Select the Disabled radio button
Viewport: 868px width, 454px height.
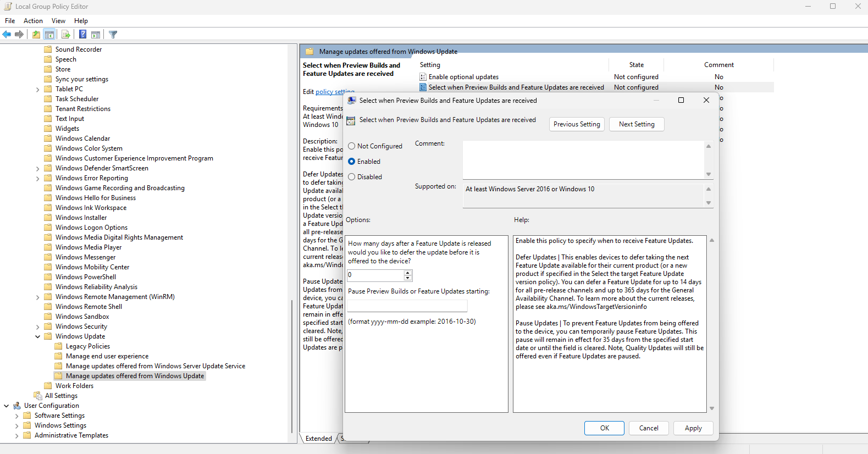point(352,177)
